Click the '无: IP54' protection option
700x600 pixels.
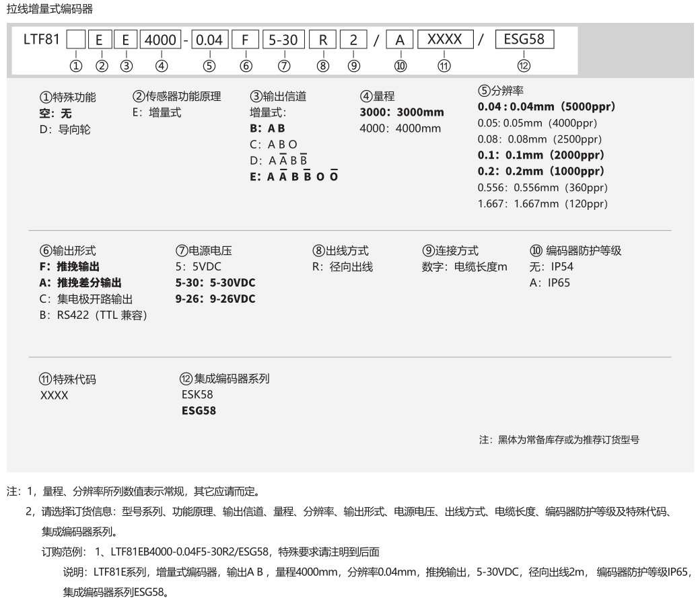coord(551,267)
